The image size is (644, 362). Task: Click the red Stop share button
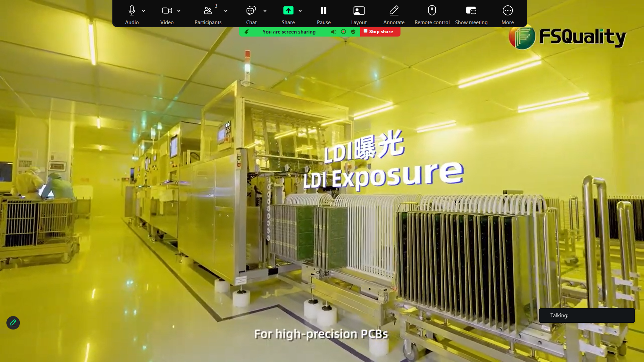coord(380,32)
